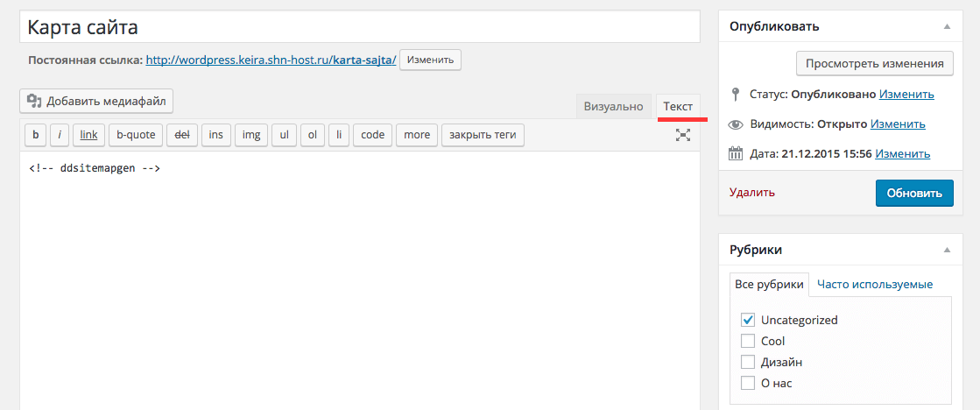This screenshot has height=410, width=980.
Task: Click into the Карта сайта title field
Action: click(359, 27)
